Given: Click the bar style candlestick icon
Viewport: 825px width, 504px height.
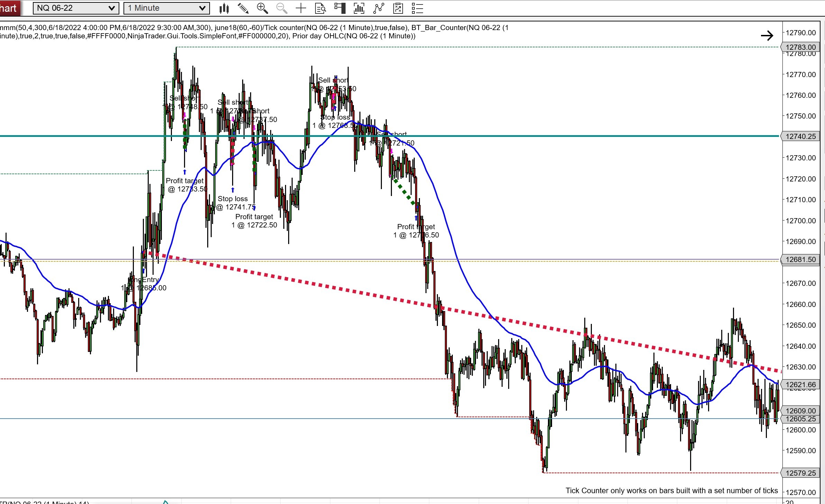Looking at the screenshot, I should pyautogui.click(x=224, y=8).
